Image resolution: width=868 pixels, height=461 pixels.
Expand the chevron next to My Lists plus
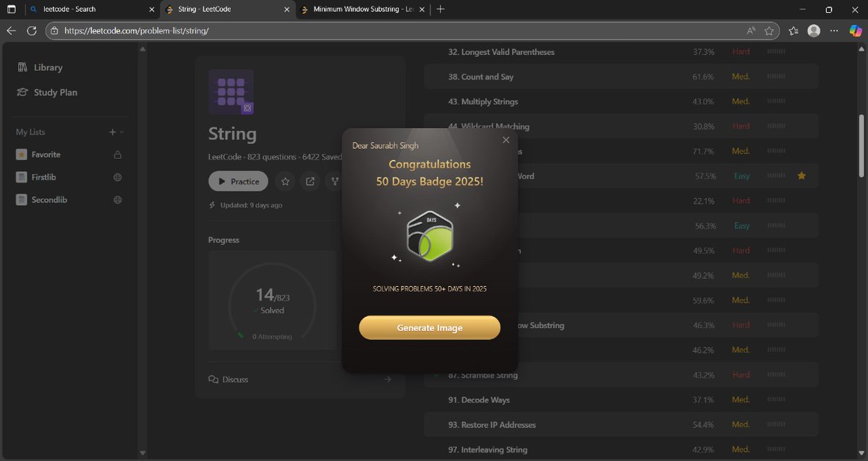(121, 132)
